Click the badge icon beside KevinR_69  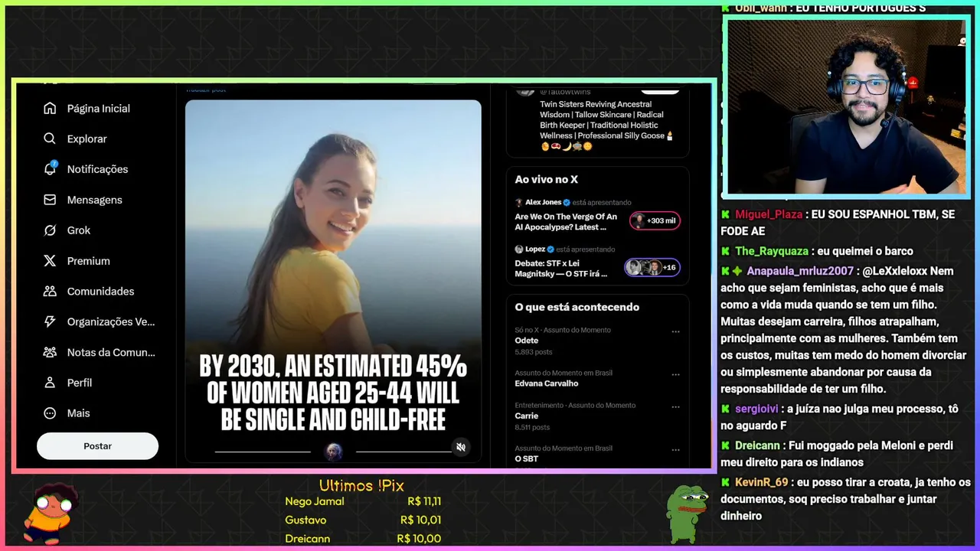click(x=726, y=482)
